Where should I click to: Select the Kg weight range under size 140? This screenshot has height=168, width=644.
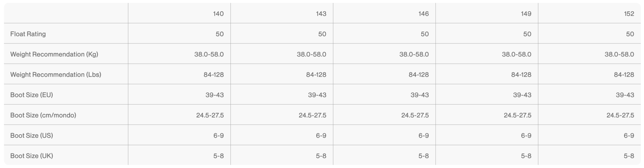pyautogui.click(x=209, y=54)
